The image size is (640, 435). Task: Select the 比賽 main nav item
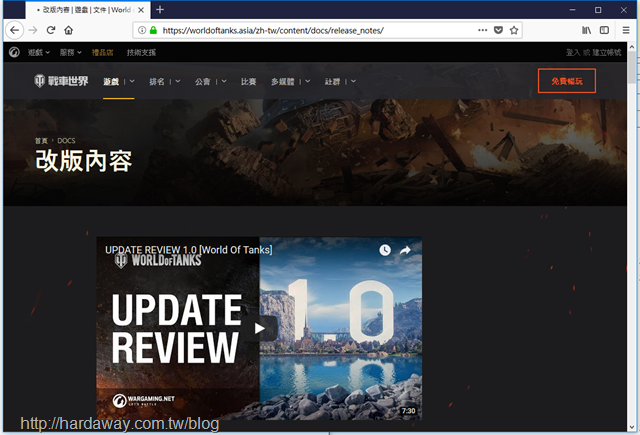249,82
